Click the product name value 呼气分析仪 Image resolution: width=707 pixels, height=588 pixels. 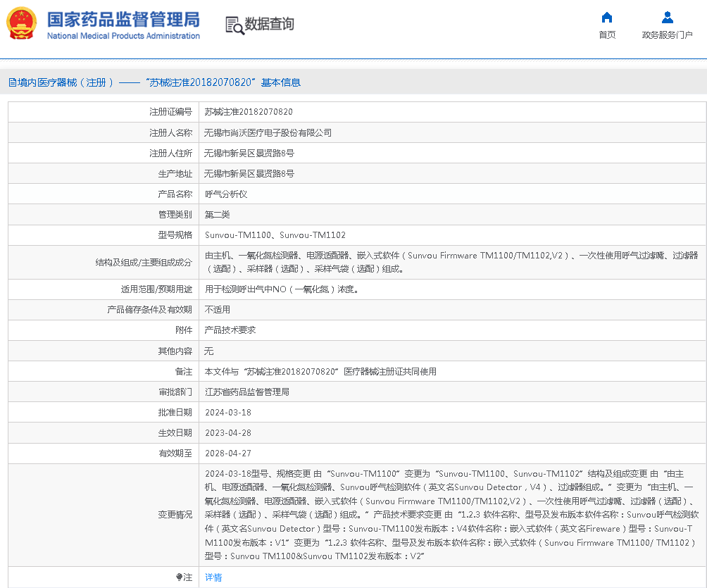point(225,194)
